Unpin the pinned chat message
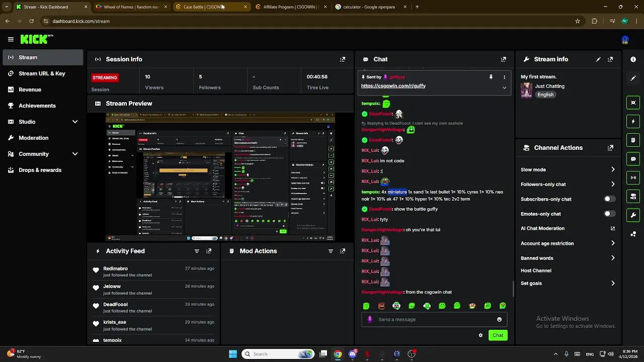This screenshot has height=362, width=644. 491,77
